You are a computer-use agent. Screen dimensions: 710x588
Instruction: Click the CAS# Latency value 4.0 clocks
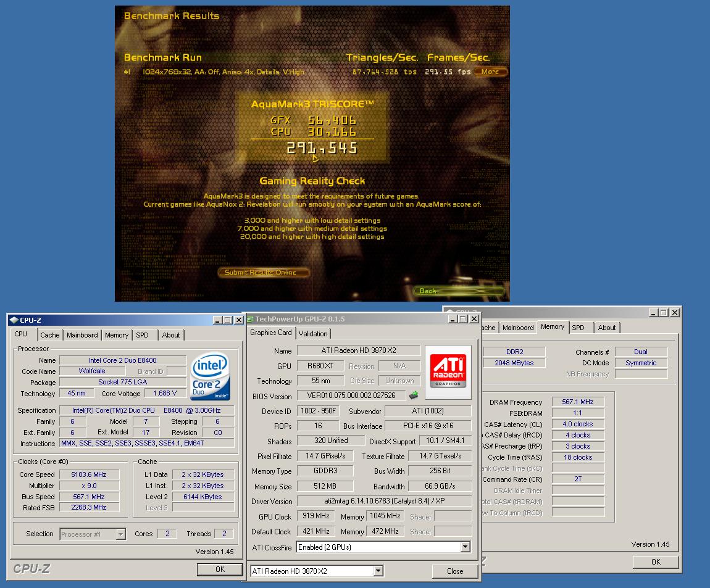pyautogui.click(x=578, y=424)
